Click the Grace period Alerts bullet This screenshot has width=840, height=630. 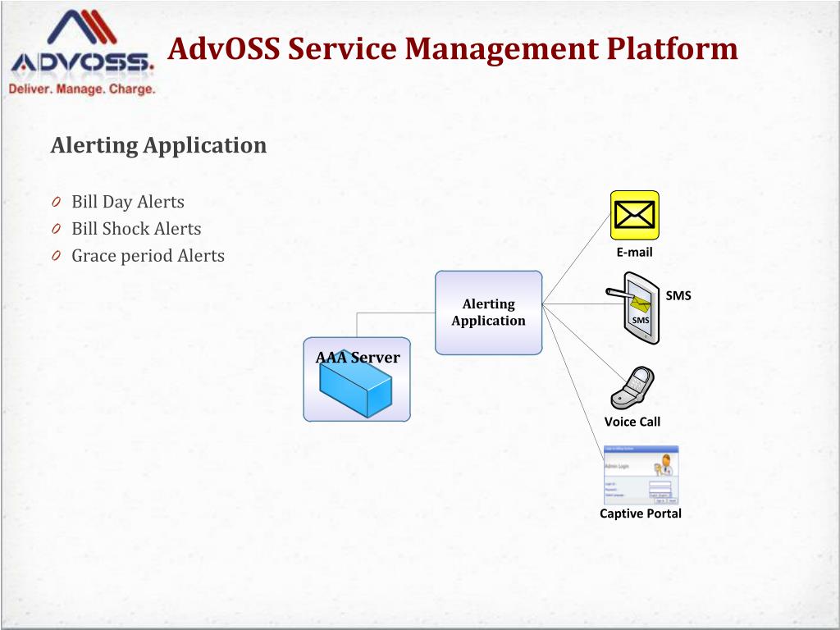pos(148,256)
